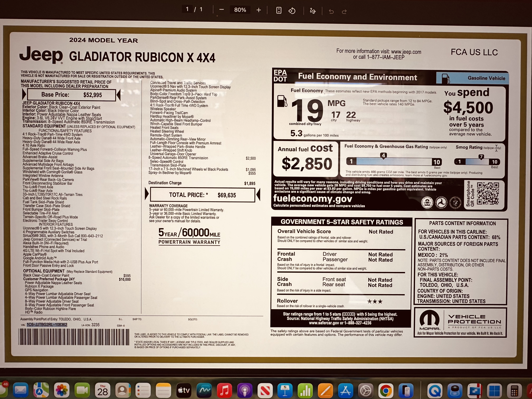This screenshot has height=399, width=532.
Task: Launch Apple TV from the dock
Action: click(184, 390)
